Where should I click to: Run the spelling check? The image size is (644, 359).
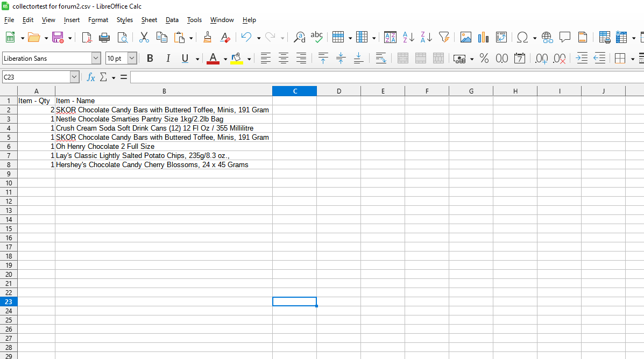(x=317, y=37)
